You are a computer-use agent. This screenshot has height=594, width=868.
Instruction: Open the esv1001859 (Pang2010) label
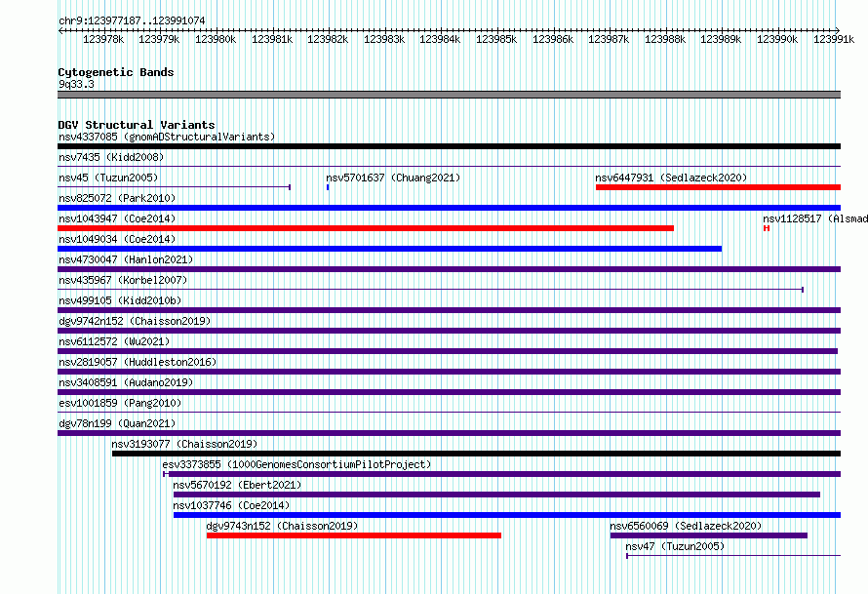pyautogui.click(x=120, y=403)
